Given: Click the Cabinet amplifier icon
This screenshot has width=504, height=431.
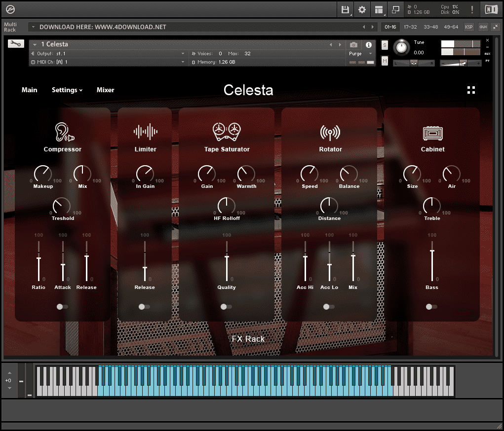Looking at the screenshot, I should (x=432, y=133).
